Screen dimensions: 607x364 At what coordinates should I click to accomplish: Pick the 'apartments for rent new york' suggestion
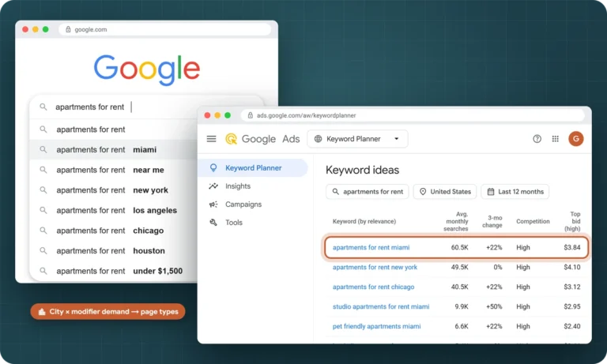[114, 190]
